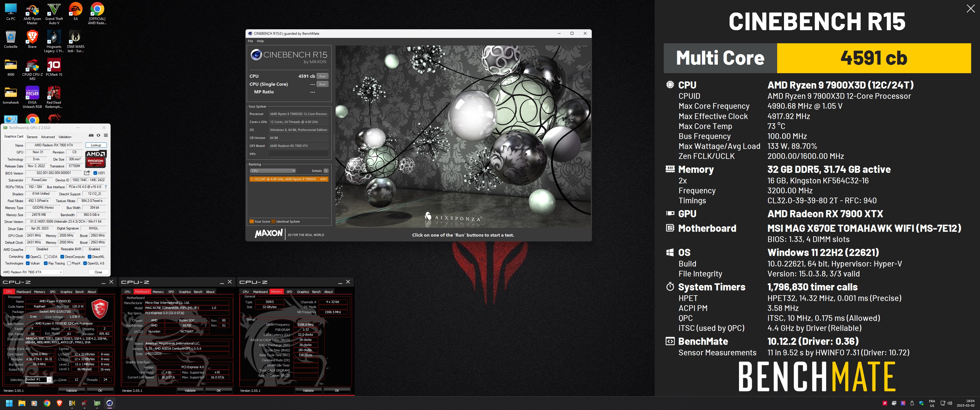Click the Close button in GPU-Z

[x=98, y=272]
